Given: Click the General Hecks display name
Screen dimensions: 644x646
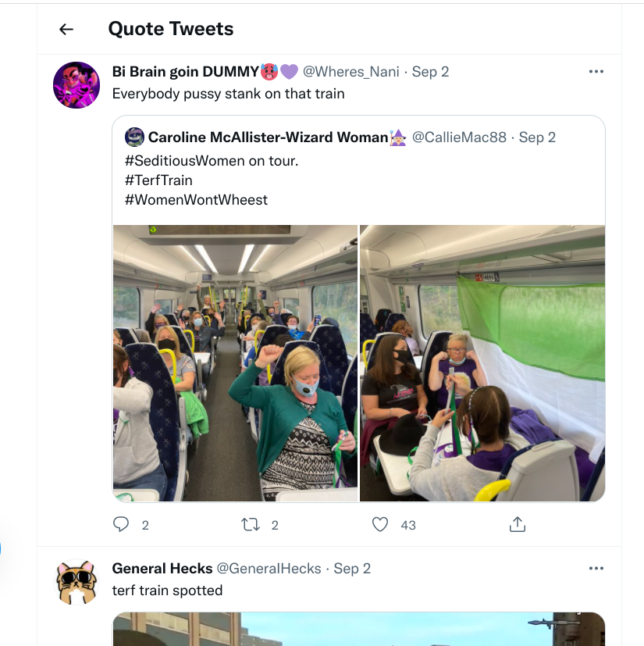Looking at the screenshot, I should point(161,569).
